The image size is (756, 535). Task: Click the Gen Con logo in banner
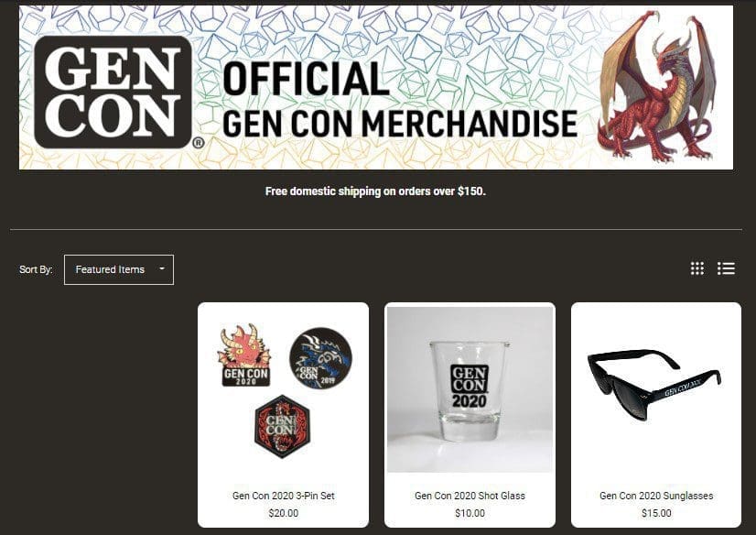click(x=113, y=92)
